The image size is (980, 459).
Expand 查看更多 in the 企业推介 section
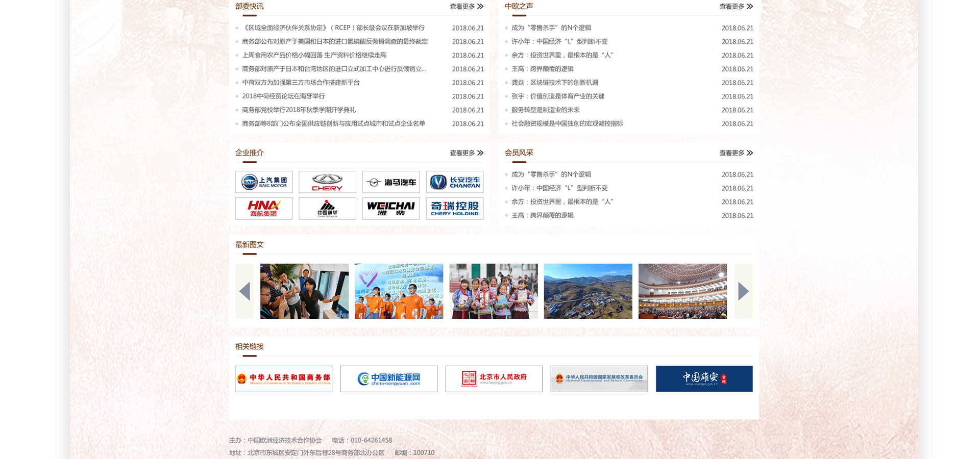coord(466,153)
